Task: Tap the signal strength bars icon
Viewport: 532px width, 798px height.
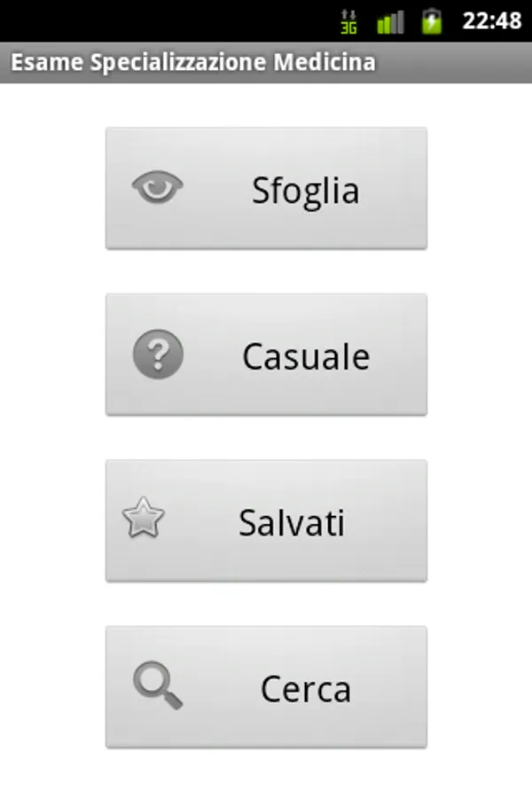Action: pos(389,21)
